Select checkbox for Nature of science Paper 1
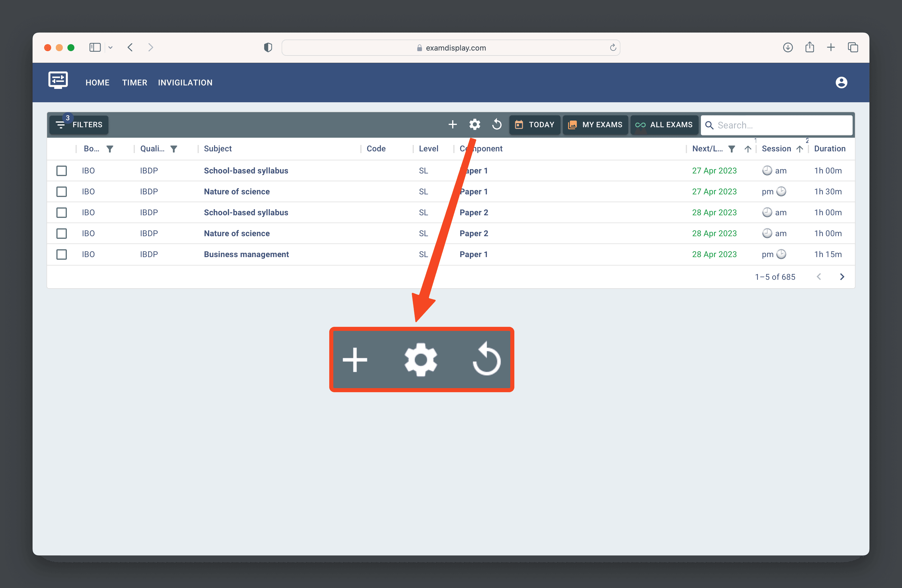 [x=61, y=192]
